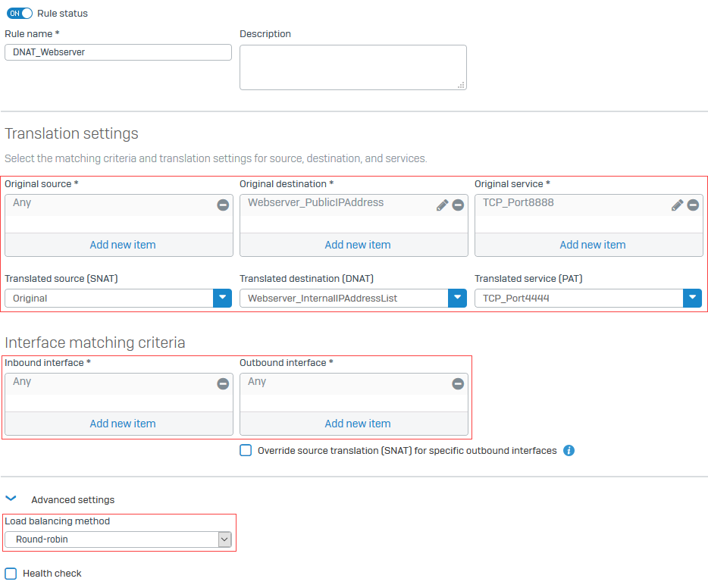Toggle the Rule status switch off

pyautogui.click(x=20, y=14)
